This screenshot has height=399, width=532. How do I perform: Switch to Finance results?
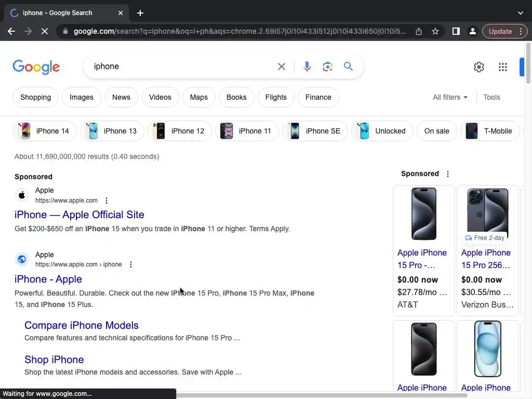[318, 97]
